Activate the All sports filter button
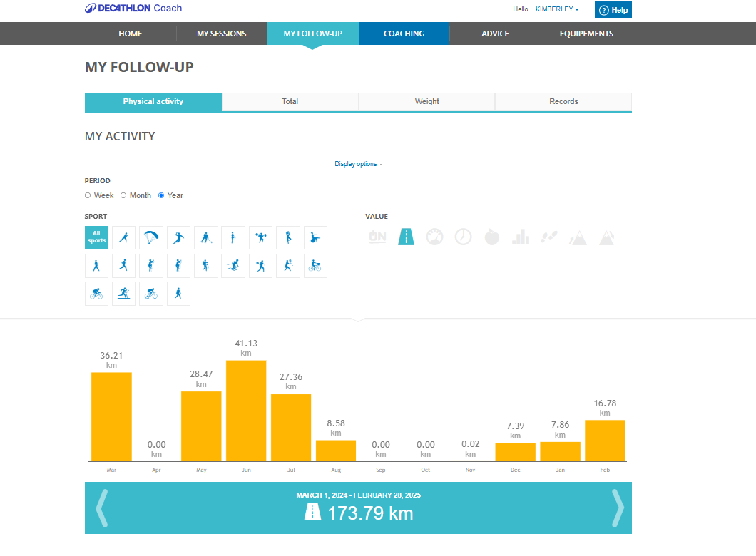Screen dimensions: 756x556 click(x=96, y=237)
